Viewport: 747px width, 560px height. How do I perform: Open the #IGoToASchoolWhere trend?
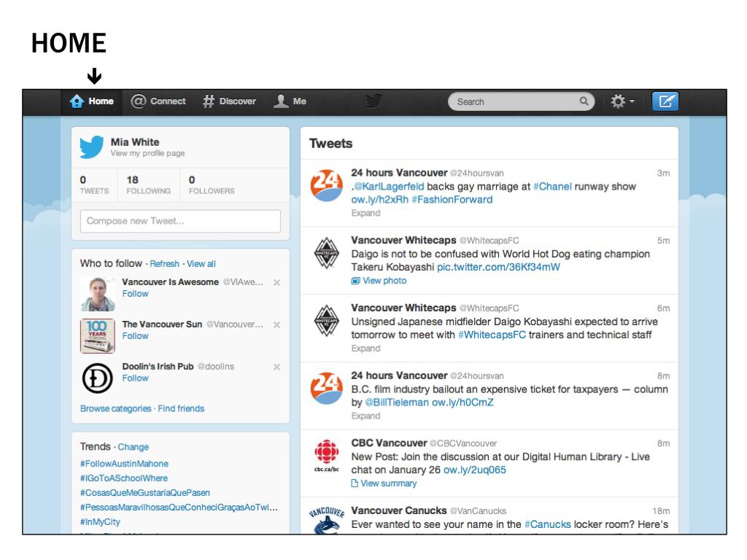(124, 478)
